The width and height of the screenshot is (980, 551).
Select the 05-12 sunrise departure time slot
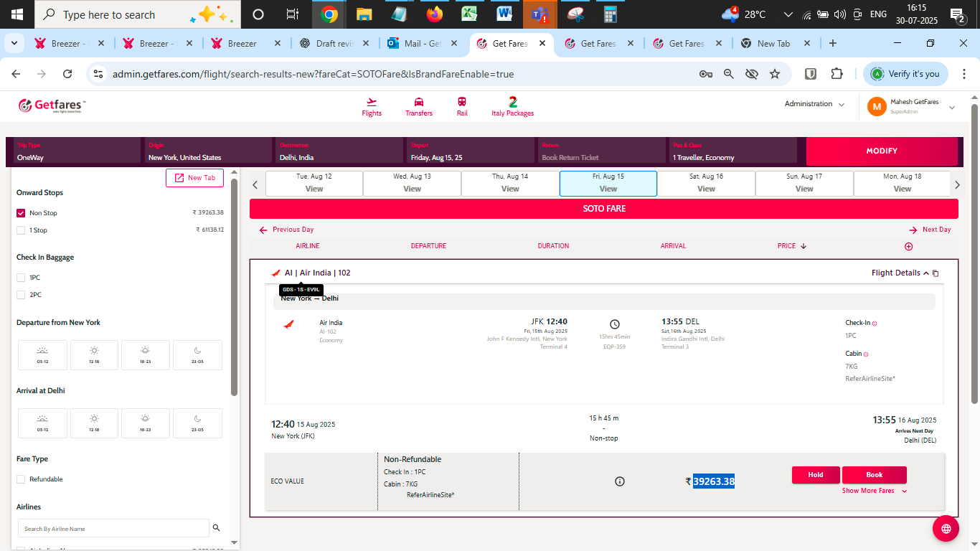point(42,354)
